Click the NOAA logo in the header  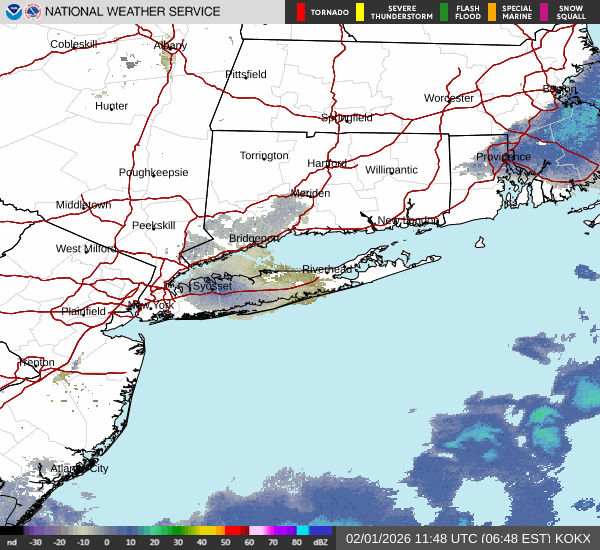click(x=11, y=12)
